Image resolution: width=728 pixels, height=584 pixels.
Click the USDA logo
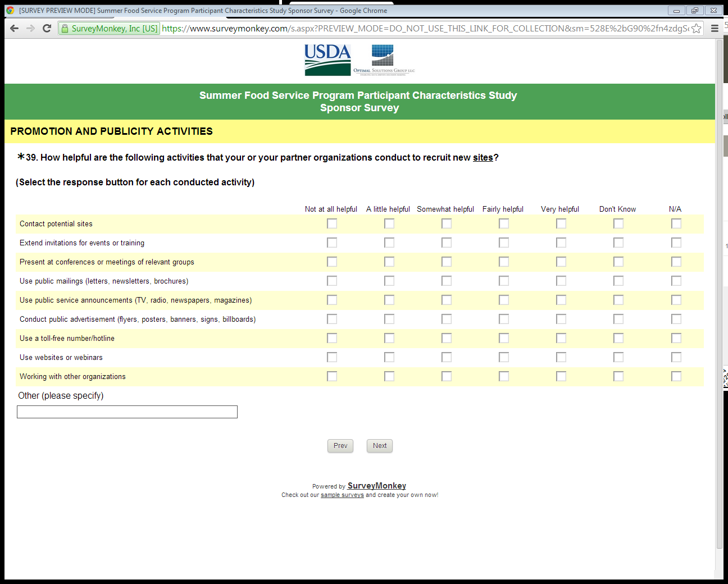(327, 60)
